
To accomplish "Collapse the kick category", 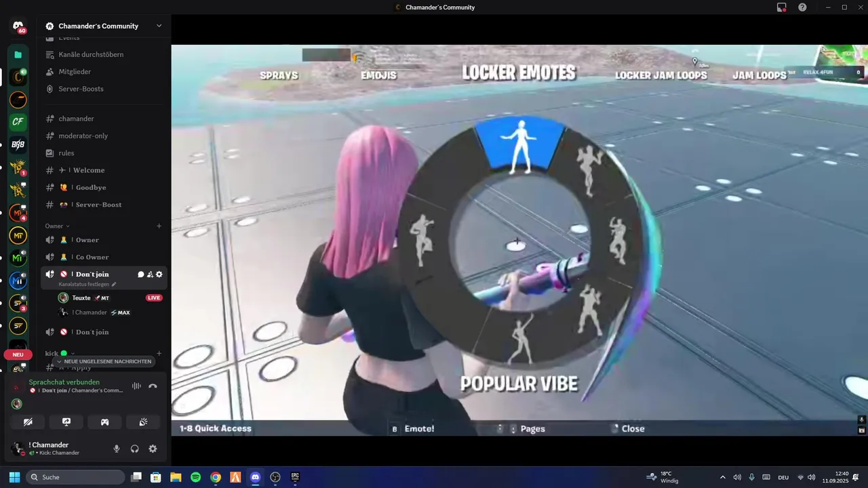I will click(60, 353).
